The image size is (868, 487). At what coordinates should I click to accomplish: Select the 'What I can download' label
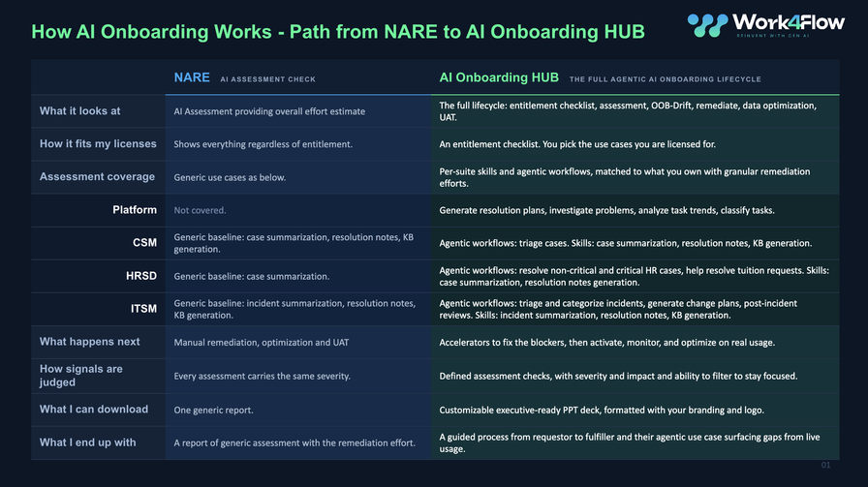[94, 409]
